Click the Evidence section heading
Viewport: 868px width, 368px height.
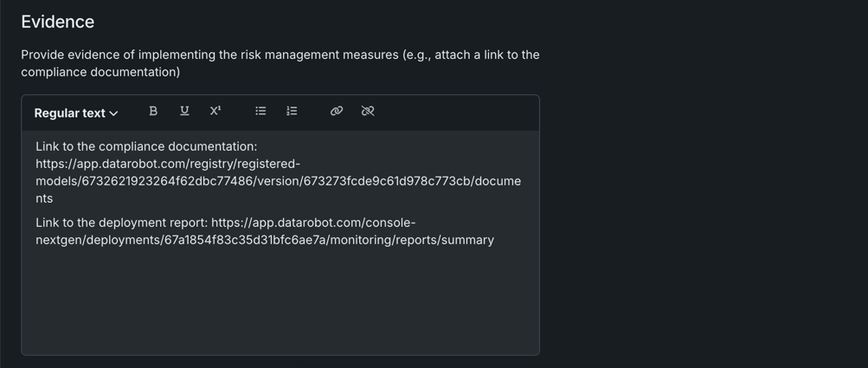58,22
